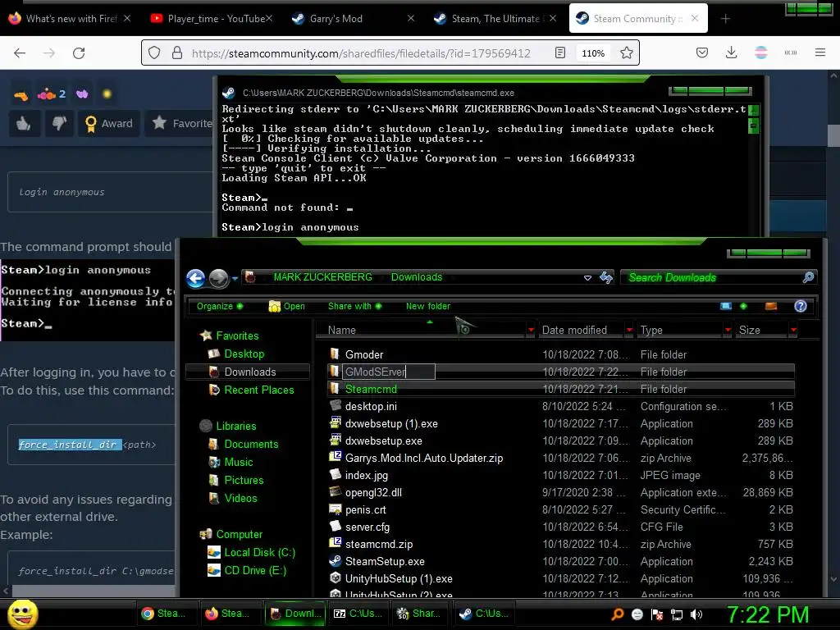
Task: Click the network icon in tray
Action: click(677, 614)
